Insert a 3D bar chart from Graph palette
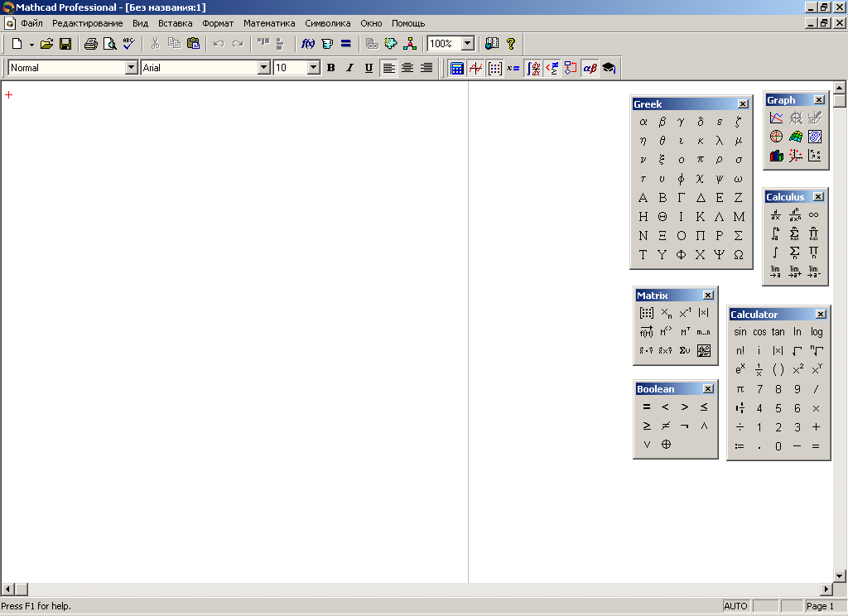Screen dimensions: 848x616 [777, 156]
